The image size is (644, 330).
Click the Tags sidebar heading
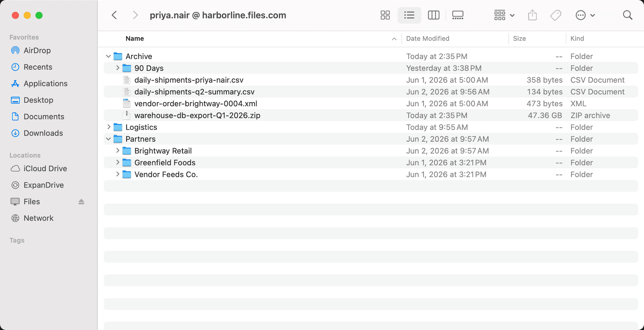[17, 240]
